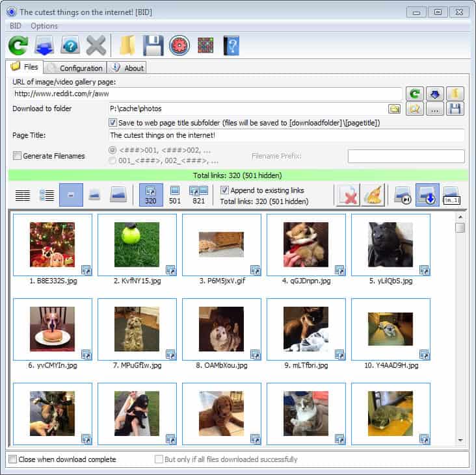Click the broom clear list icon
Screen dimensions: 476x475
click(373, 195)
